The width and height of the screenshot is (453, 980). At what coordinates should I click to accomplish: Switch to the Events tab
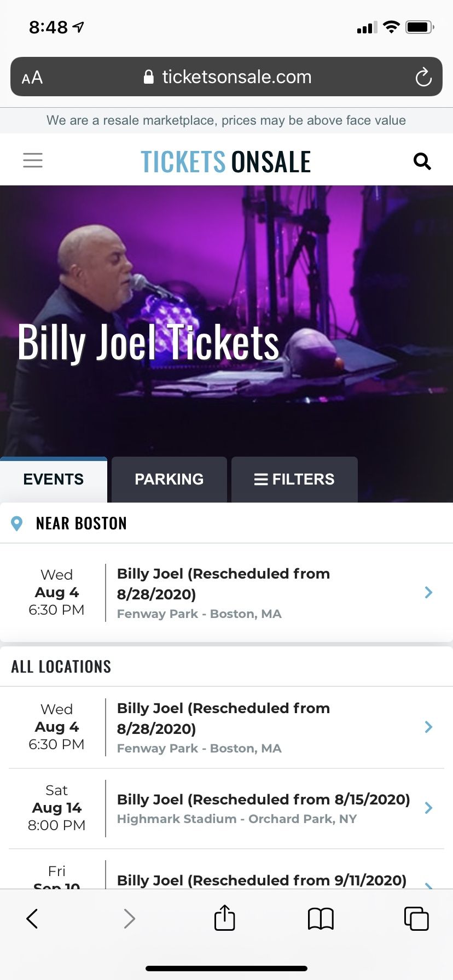point(54,480)
